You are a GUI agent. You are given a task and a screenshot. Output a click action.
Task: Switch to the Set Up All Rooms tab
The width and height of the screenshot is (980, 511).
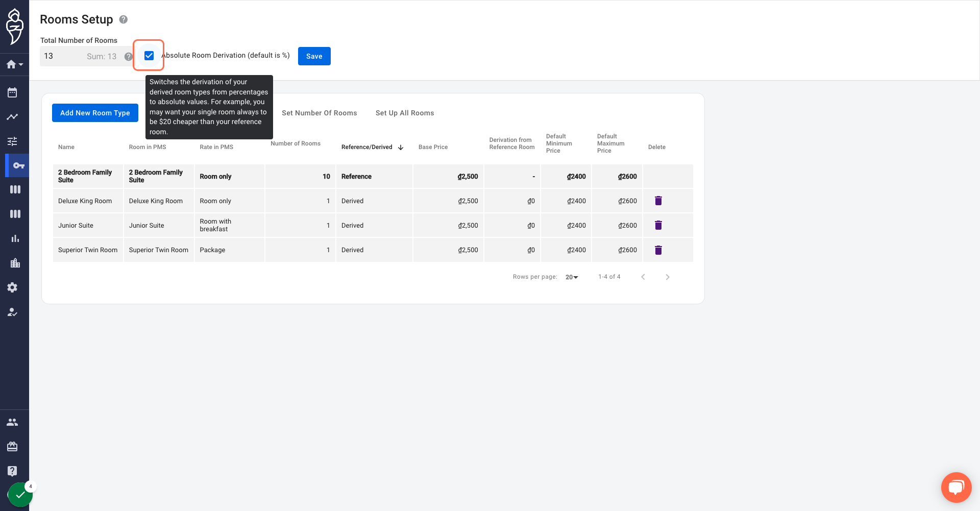tap(405, 113)
